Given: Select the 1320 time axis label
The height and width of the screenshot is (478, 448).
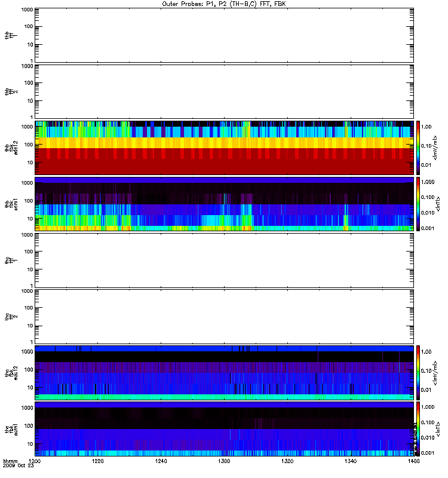Looking at the screenshot, I should coord(287,461).
